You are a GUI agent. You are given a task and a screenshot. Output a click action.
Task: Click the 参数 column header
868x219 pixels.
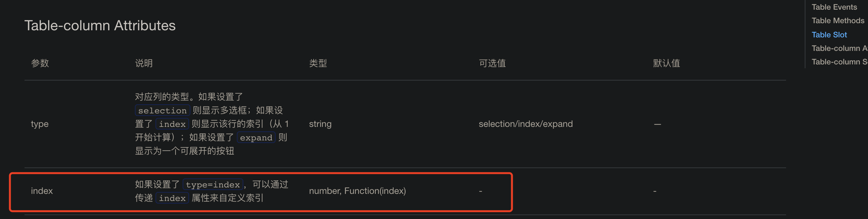39,63
